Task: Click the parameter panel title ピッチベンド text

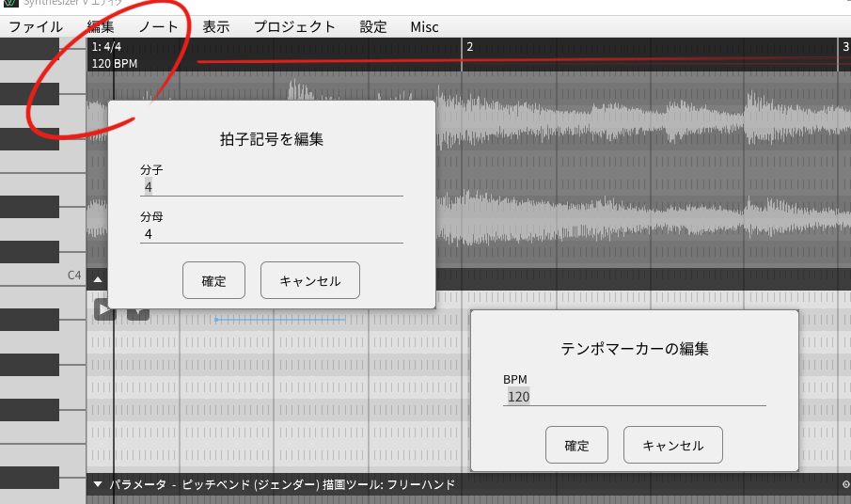Action: click(216, 484)
